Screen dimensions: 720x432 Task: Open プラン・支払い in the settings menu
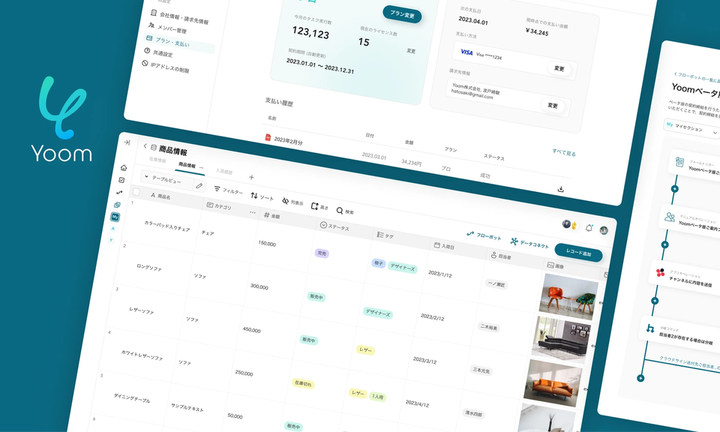(180, 43)
